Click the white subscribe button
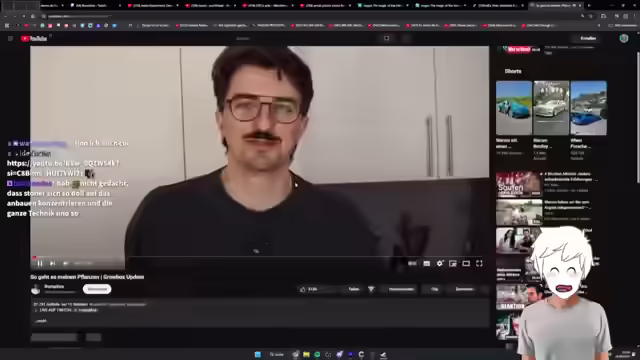The height and width of the screenshot is (360, 640). click(x=97, y=289)
